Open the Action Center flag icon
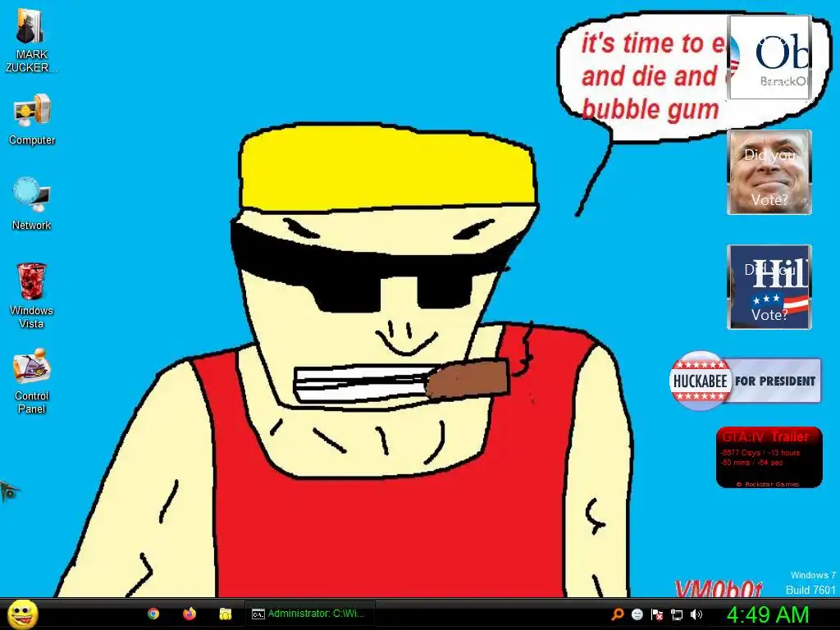 (657, 614)
